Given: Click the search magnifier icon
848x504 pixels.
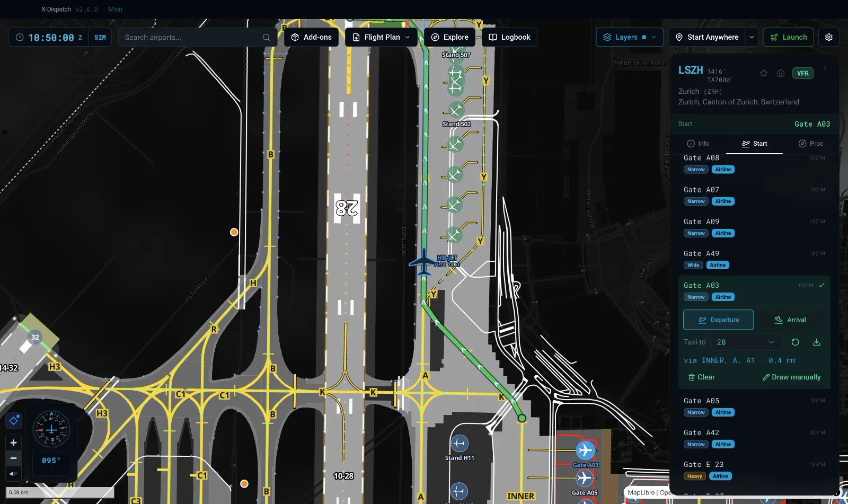Looking at the screenshot, I should [266, 37].
